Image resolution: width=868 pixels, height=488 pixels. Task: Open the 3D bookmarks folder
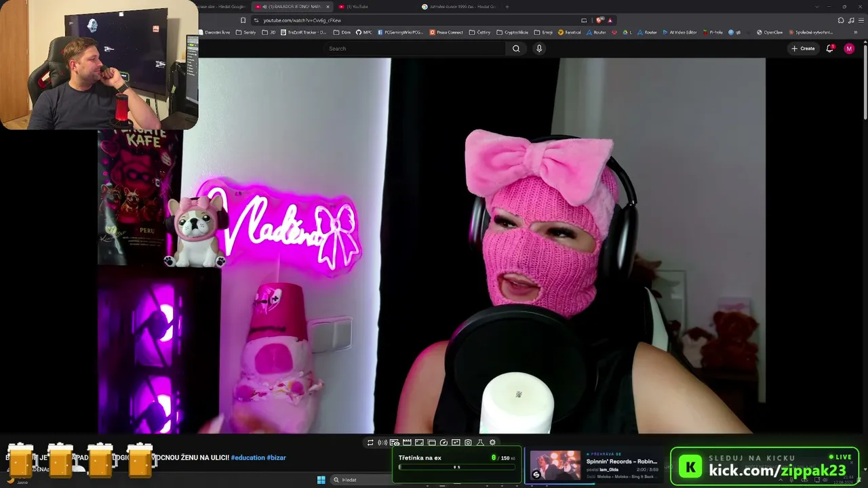tap(270, 33)
